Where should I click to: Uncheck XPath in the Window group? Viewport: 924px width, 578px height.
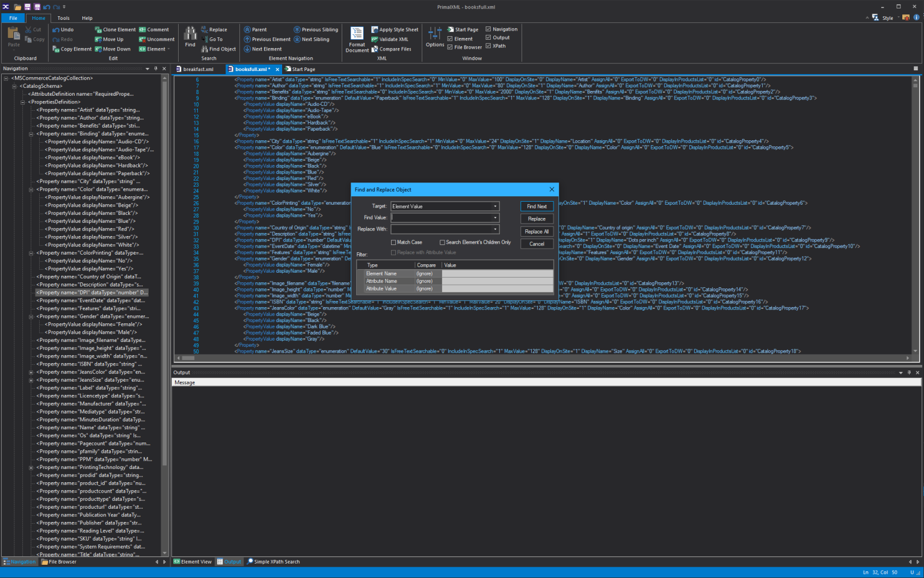pyautogui.click(x=490, y=46)
